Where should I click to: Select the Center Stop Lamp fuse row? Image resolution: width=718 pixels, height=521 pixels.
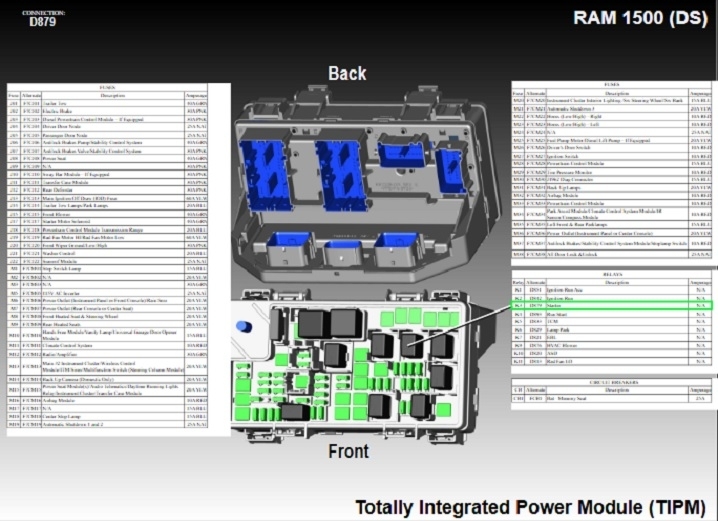tap(107, 417)
